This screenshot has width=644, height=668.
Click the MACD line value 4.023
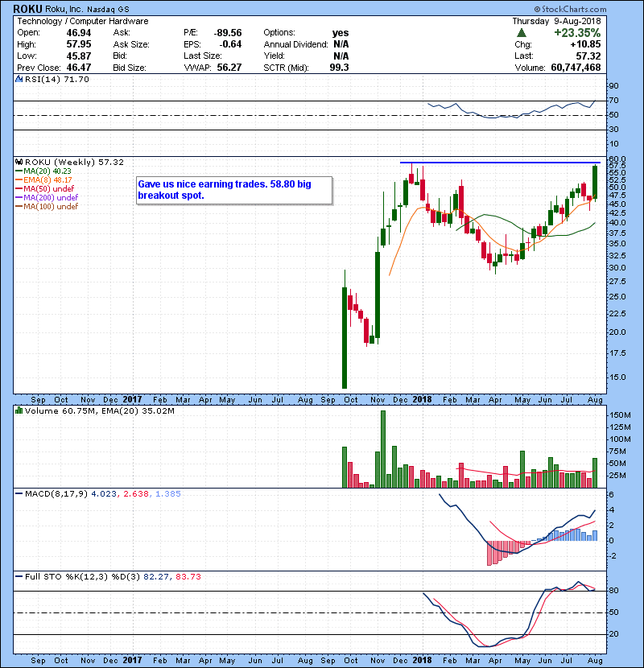[x=104, y=493]
